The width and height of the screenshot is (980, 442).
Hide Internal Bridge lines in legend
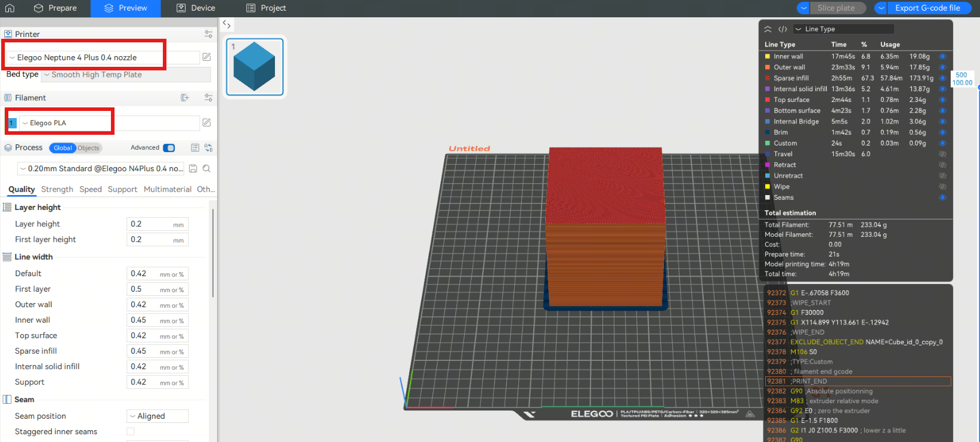(x=942, y=122)
